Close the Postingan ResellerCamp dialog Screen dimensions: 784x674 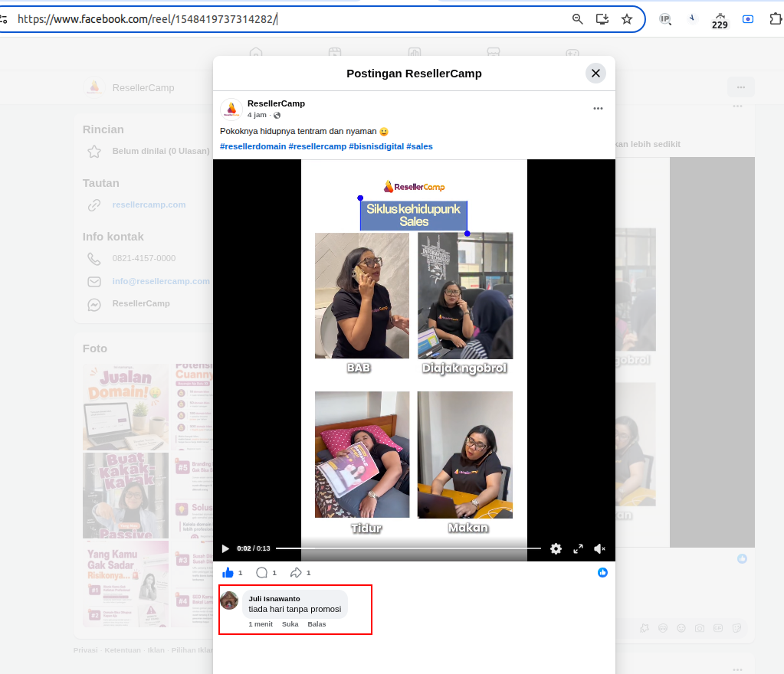(595, 74)
